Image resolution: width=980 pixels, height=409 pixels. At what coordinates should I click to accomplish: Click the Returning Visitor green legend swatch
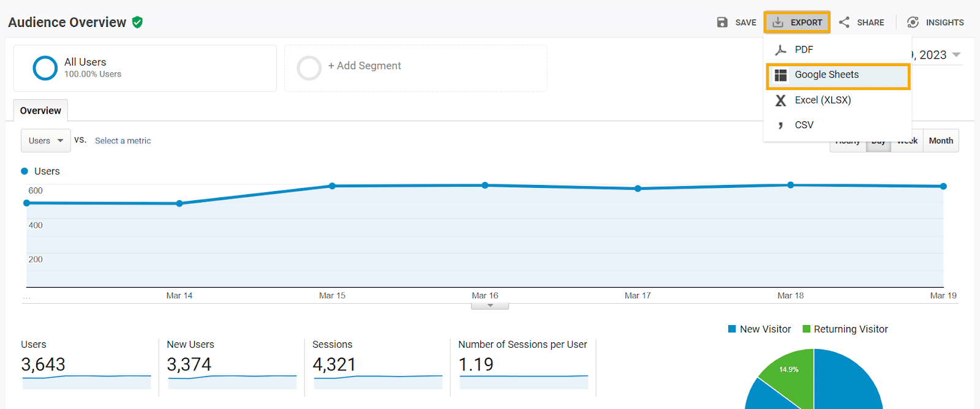click(x=806, y=329)
